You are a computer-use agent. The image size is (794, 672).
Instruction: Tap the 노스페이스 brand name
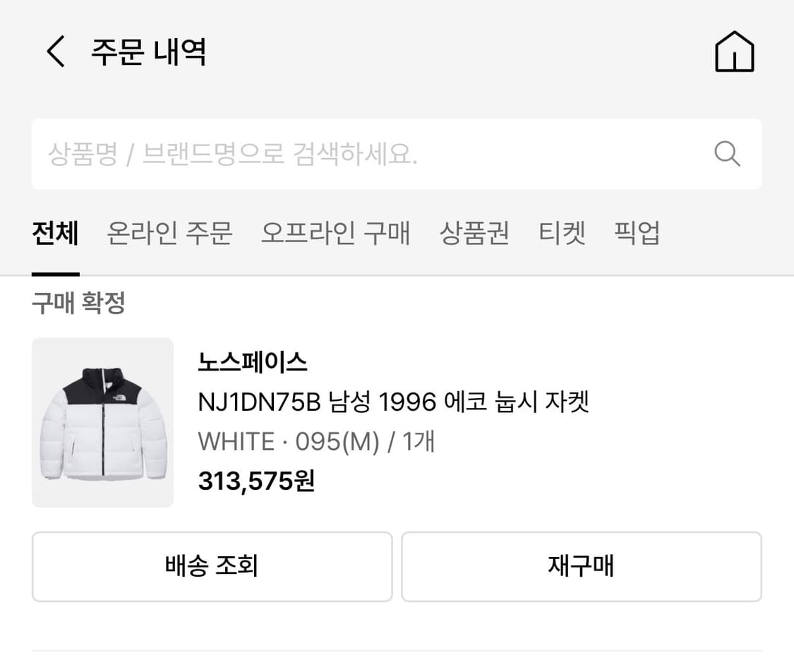pyautogui.click(x=252, y=363)
